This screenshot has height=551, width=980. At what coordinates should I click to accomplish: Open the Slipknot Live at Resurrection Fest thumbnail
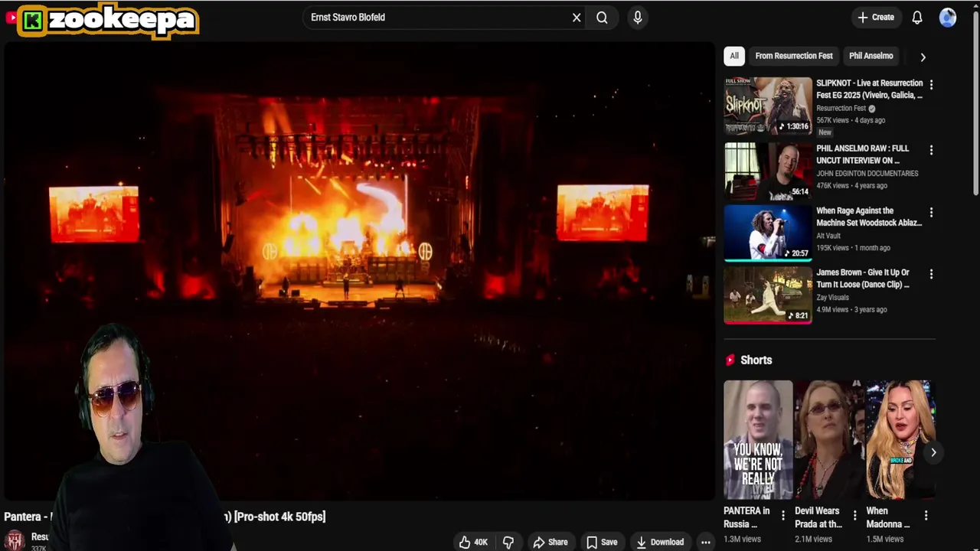click(x=768, y=106)
